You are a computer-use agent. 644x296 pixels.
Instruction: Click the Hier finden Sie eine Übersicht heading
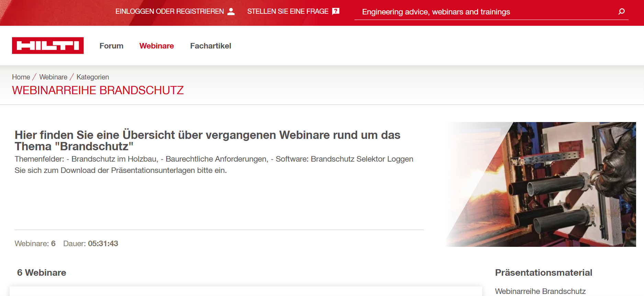(x=207, y=141)
